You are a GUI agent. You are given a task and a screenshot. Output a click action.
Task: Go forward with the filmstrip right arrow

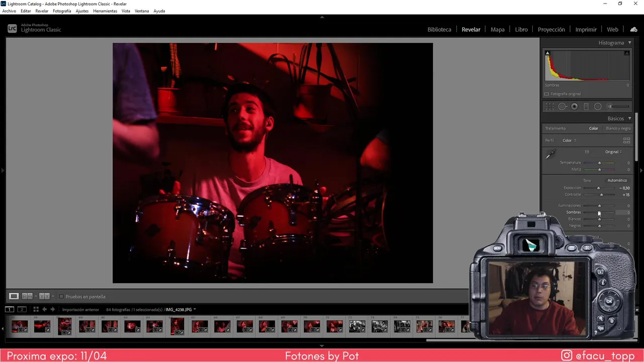[52, 309]
